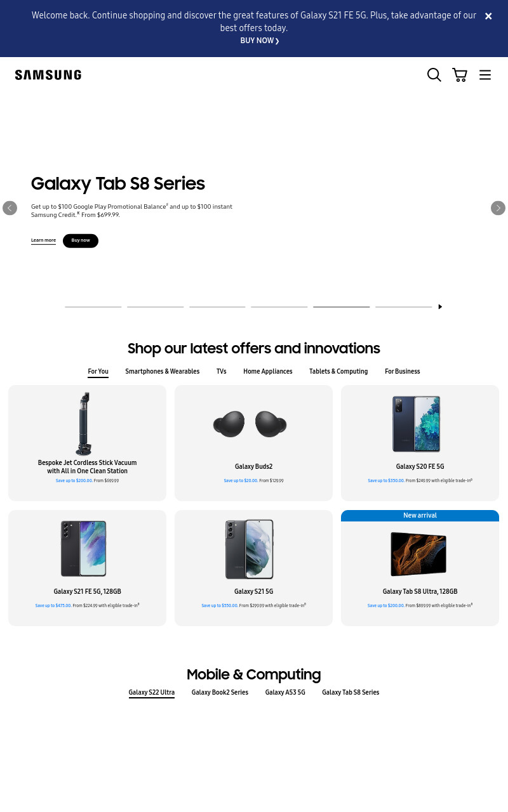Click the Samsung logo
508x812 pixels.
(48, 75)
